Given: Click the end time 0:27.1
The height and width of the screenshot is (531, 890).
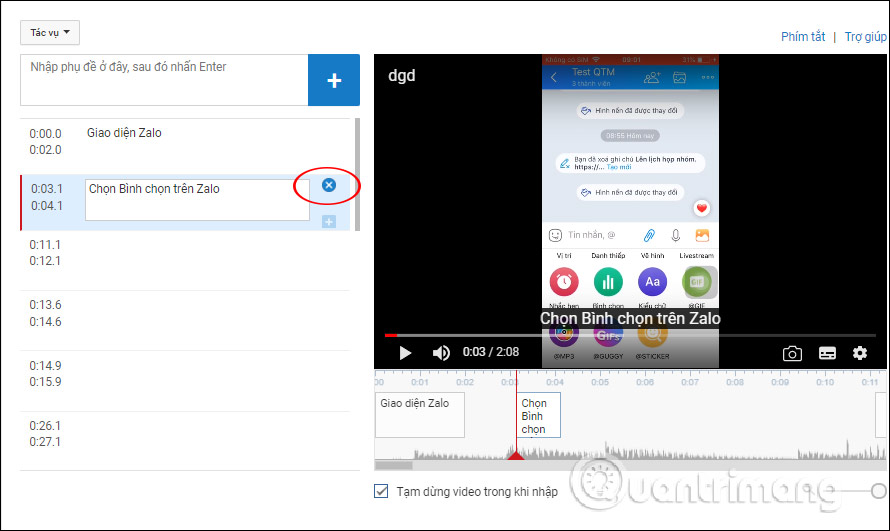Looking at the screenshot, I should [45, 442].
